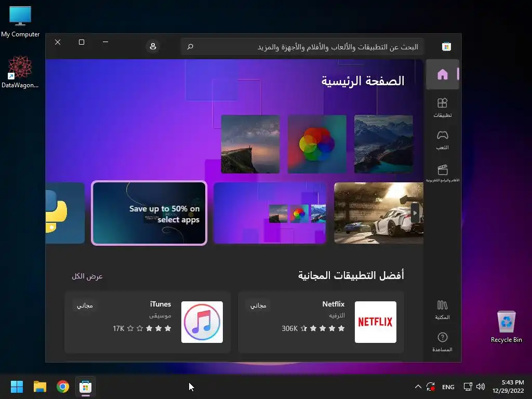Select the mountain lake thumbnail
532x399 pixels.
(384, 144)
